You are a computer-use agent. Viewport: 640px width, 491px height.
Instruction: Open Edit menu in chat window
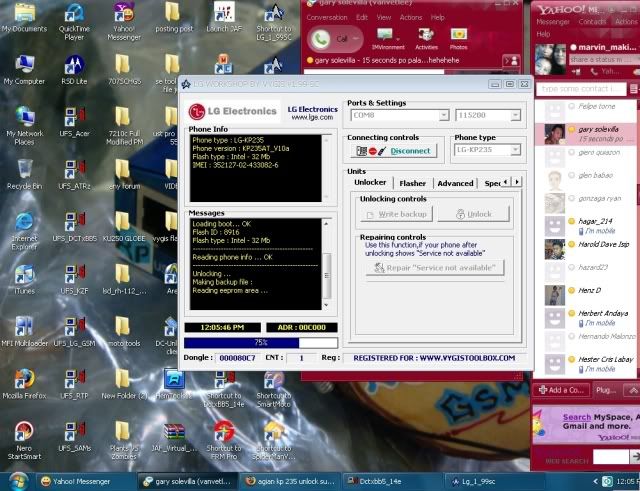tap(362, 18)
